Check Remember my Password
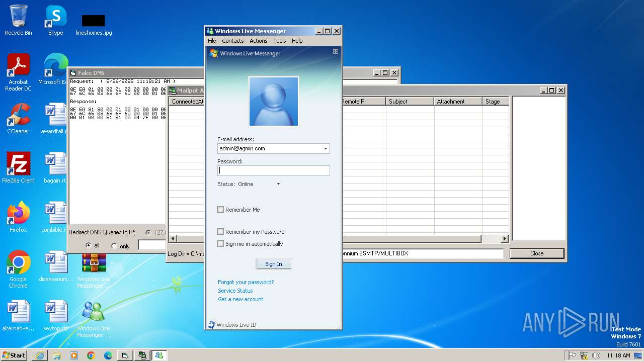 click(x=220, y=232)
